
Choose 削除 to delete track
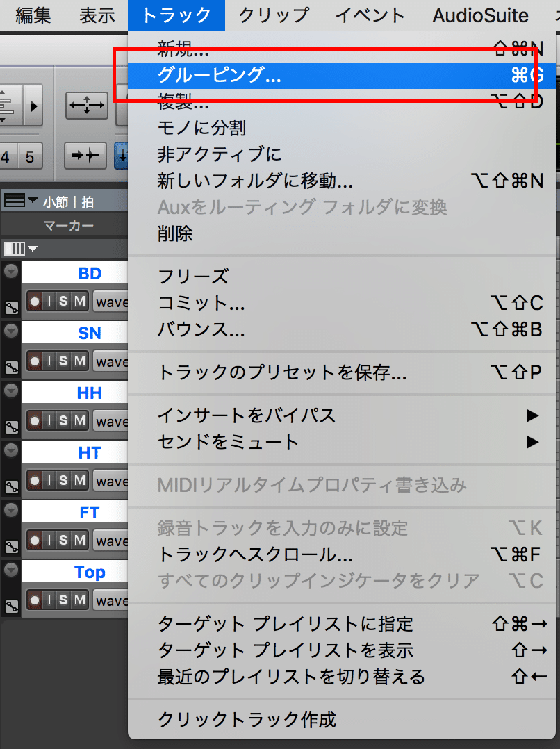tap(343, 233)
